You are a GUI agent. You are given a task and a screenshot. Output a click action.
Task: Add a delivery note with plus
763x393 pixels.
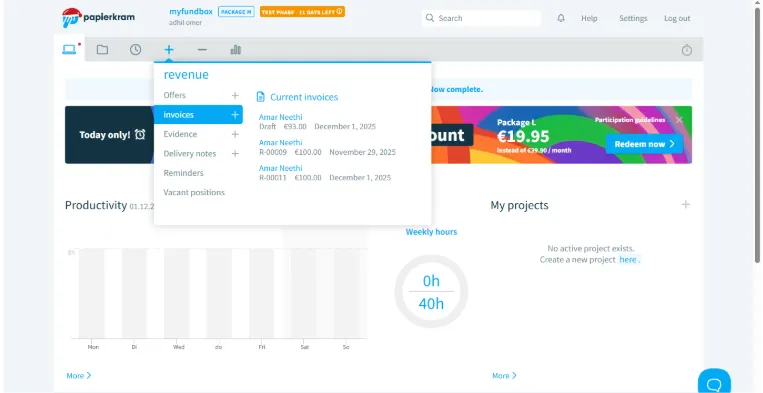tap(235, 154)
